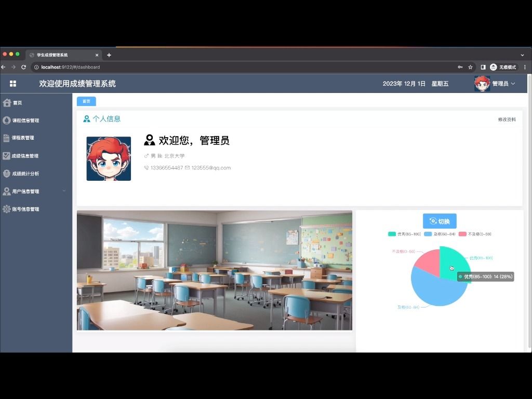Open 课程表管理 from the sidebar
Image resolution: width=532 pixels, height=399 pixels.
[25, 138]
